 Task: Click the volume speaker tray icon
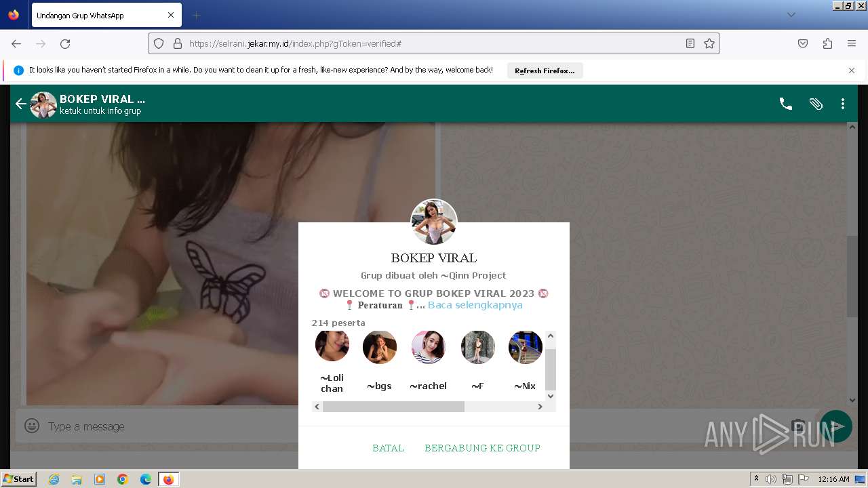(x=771, y=479)
